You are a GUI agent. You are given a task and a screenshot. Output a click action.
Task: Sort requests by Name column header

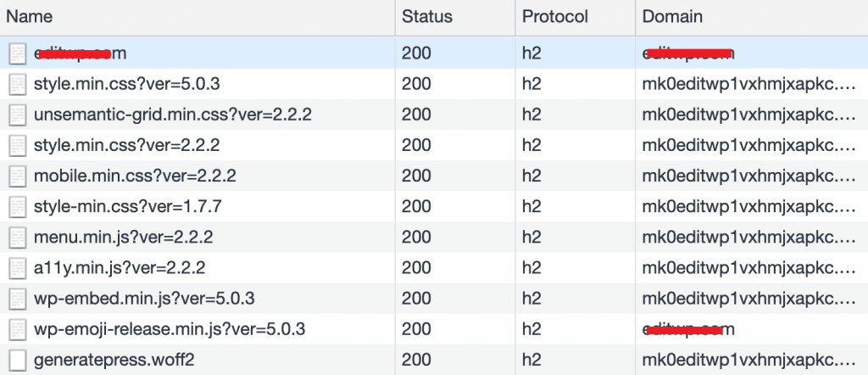30,17
